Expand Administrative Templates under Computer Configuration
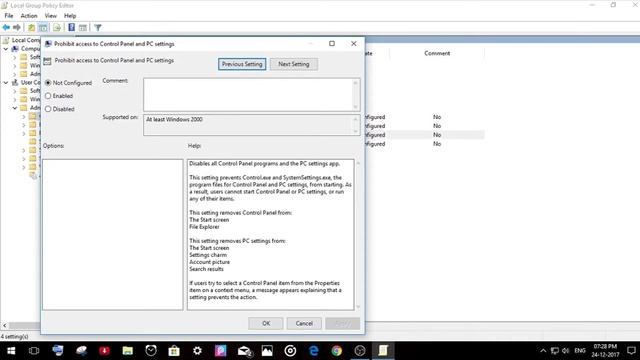The height and width of the screenshot is (360, 640). coord(15,74)
